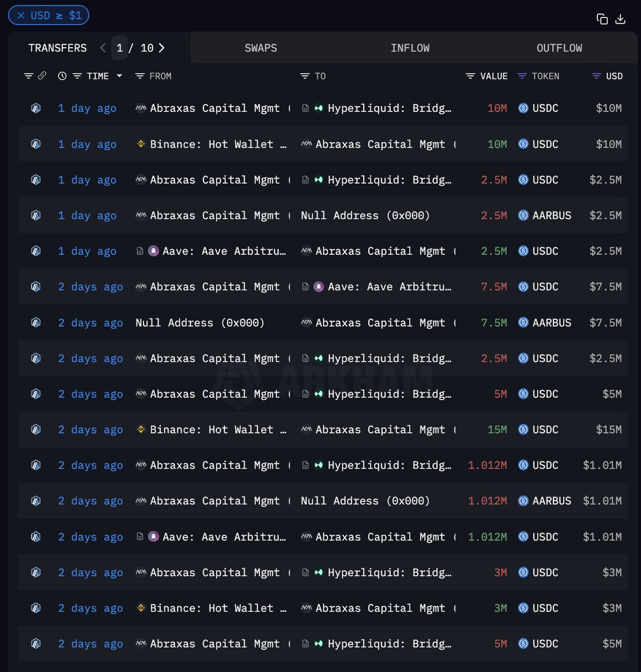Copy the transfers table with copy icon

click(x=602, y=19)
